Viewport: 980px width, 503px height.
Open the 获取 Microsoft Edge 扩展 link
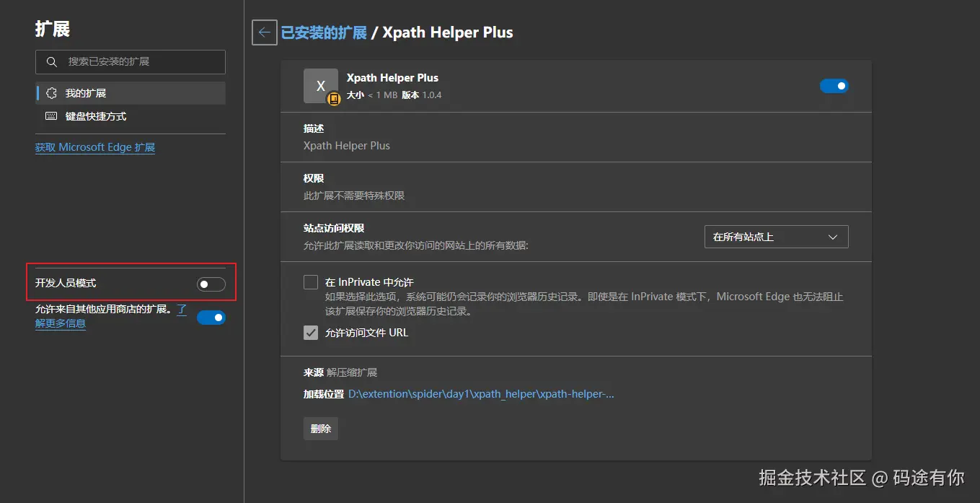click(x=94, y=146)
